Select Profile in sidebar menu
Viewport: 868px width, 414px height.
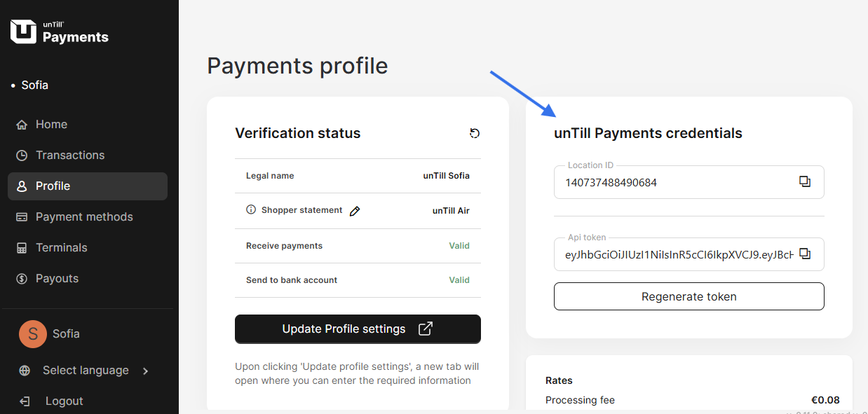pyautogui.click(x=53, y=186)
